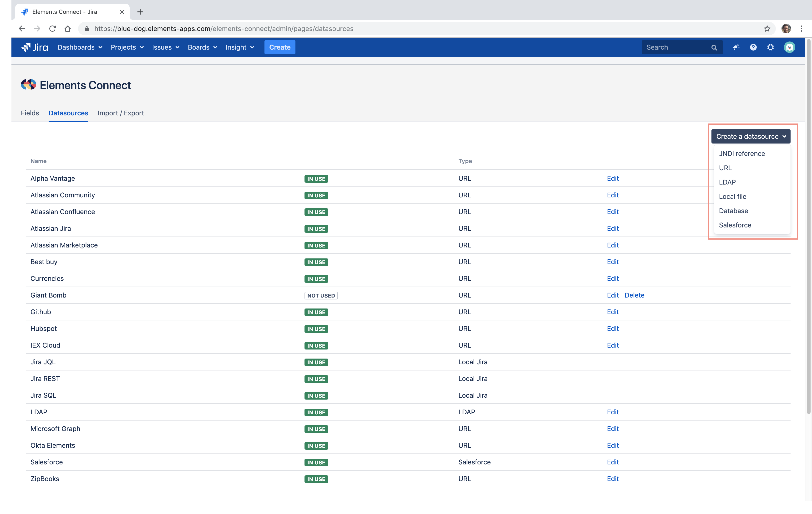The image size is (812, 514).
Task: Open the user profile avatar menu
Action: click(789, 47)
